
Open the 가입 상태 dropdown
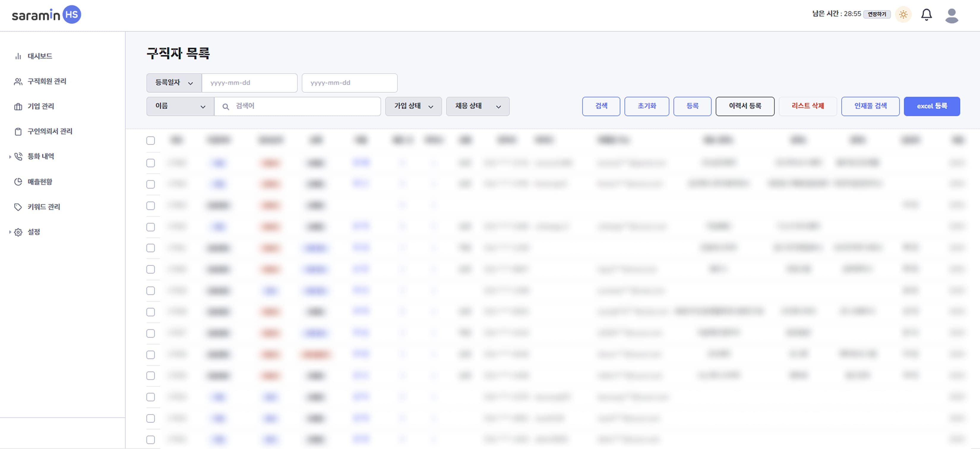pyautogui.click(x=413, y=107)
